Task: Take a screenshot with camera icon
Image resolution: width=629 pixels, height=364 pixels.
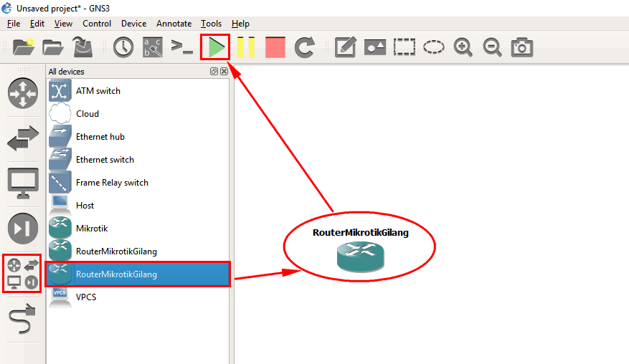Action: click(x=522, y=47)
